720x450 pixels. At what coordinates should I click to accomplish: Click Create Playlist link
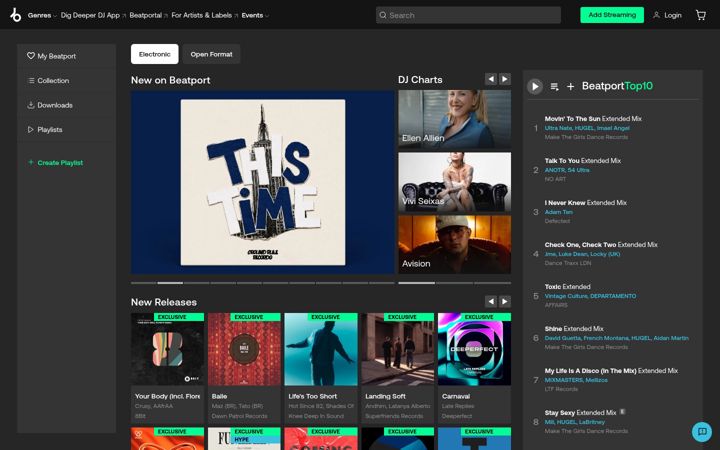coord(60,163)
